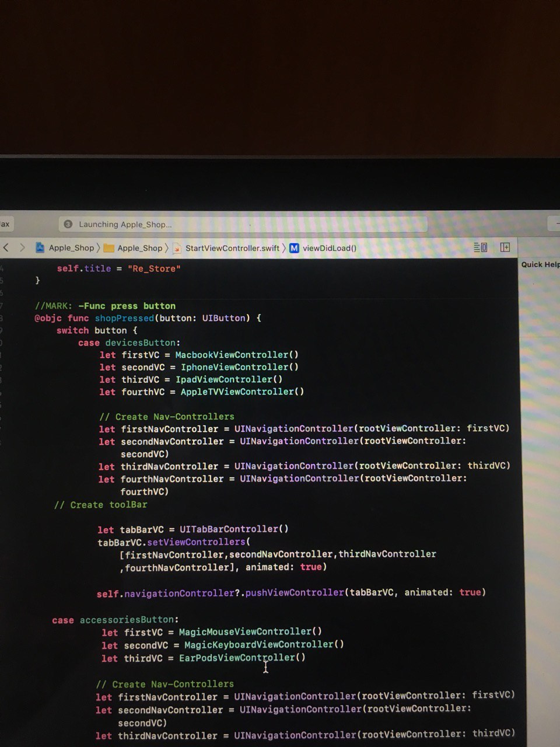This screenshot has width=560, height=747.
Task: Go back with the jump bar arrow
Action: coord(6,247)
